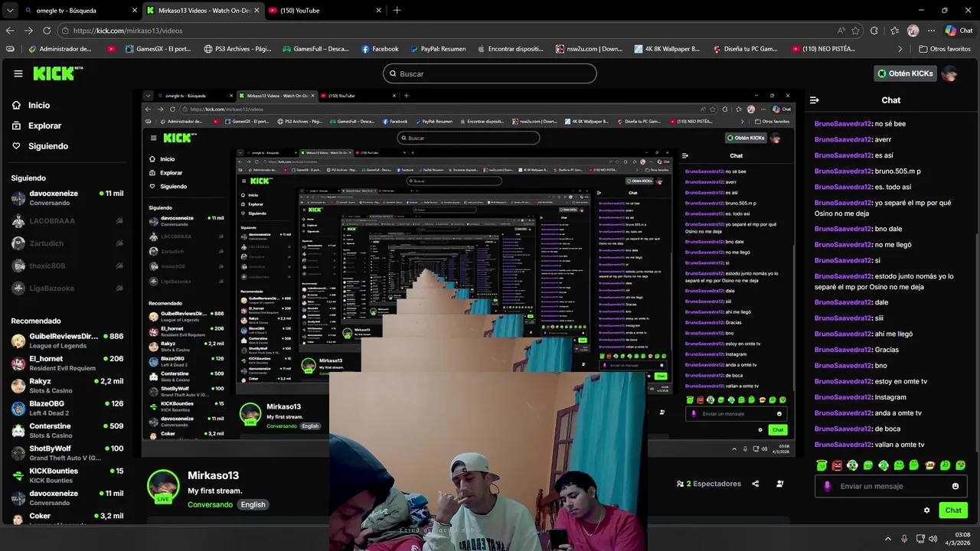Open the browser extensions puzzle icon
980x551 pixels.
[x=876, y=31]
